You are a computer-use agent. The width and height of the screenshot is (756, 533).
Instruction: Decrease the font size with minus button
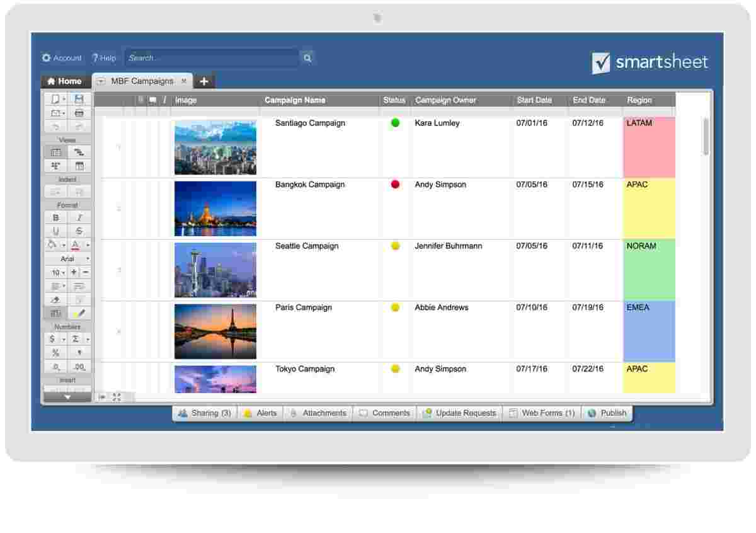(x=86, y=272)
